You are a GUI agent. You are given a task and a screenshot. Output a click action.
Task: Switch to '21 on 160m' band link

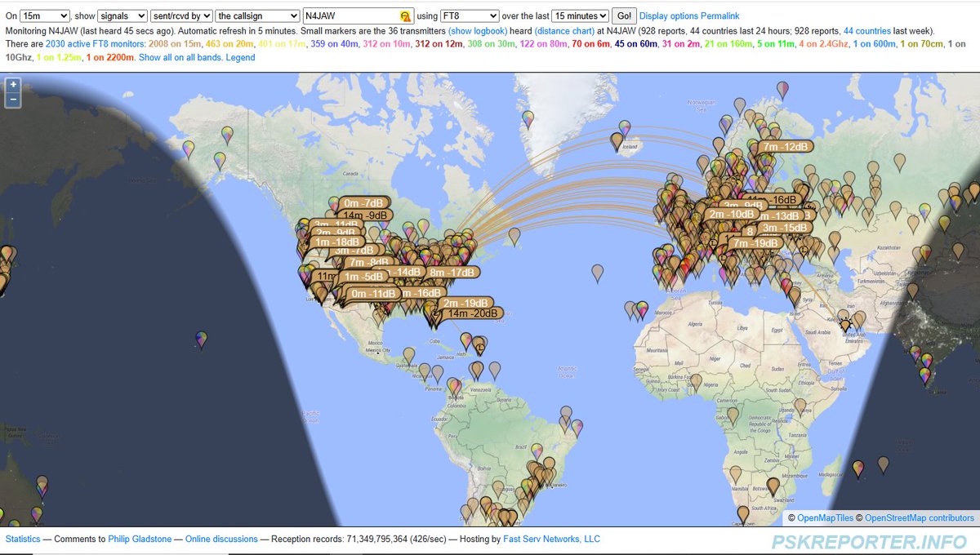(x=728, y=44)
